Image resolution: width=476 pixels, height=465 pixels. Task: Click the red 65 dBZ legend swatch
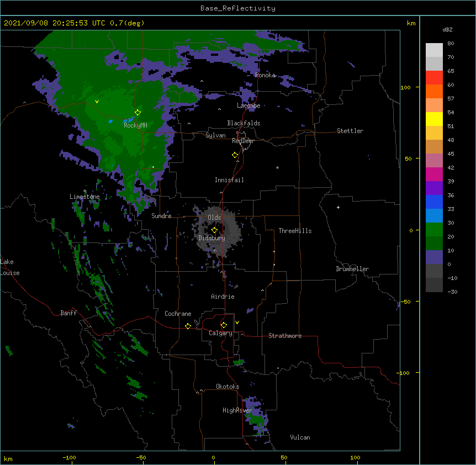pos(434,78)
